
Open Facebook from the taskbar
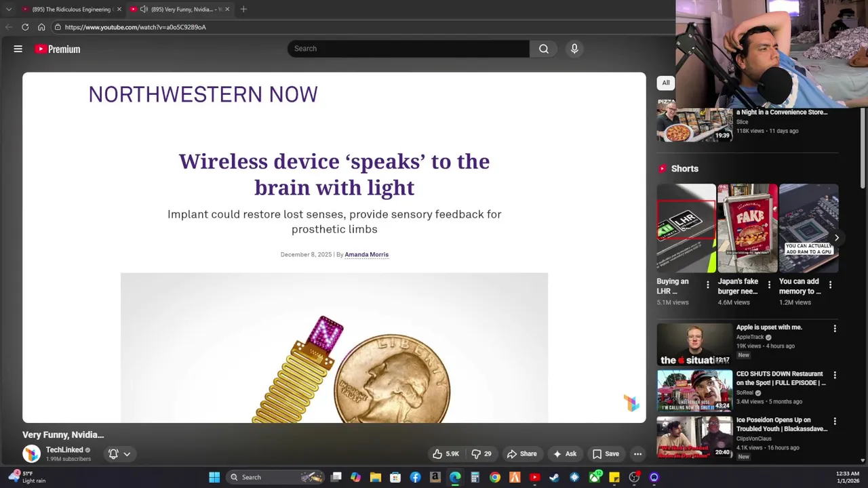(415, 477)
